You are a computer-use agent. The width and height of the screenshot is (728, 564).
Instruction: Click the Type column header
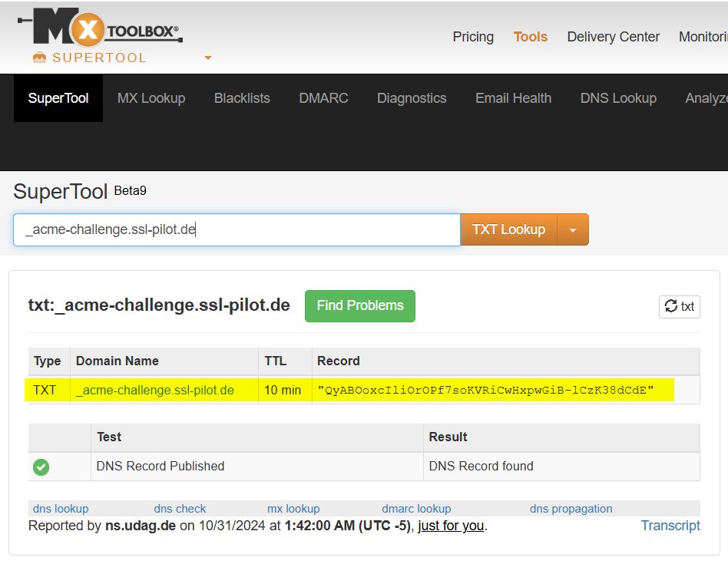[x=48, y=361]
